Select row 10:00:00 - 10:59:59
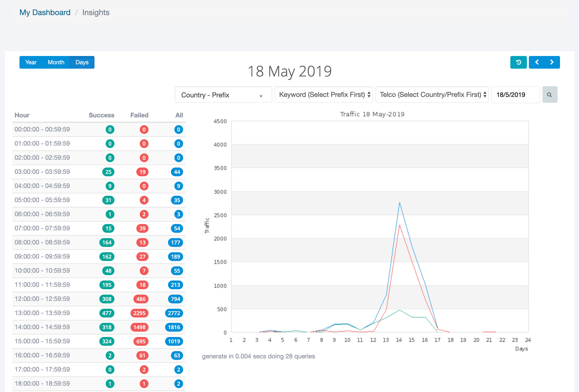 pyautogui.click(x=99, y=271)
